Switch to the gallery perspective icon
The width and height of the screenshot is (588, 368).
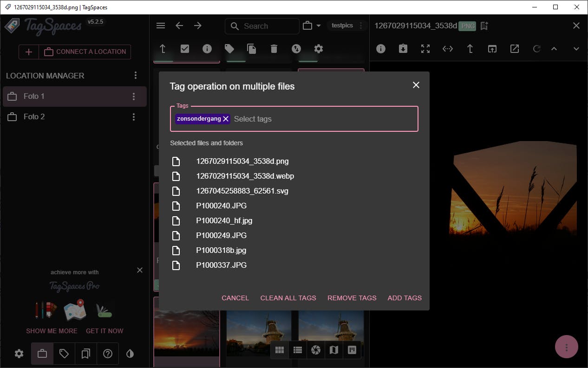pos(316,350)
